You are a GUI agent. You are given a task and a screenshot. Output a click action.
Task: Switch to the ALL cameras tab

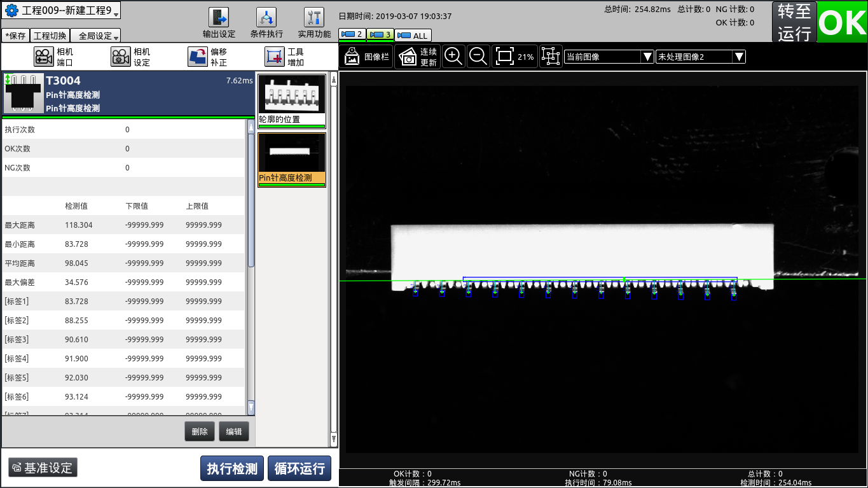[x=413, y=36]
